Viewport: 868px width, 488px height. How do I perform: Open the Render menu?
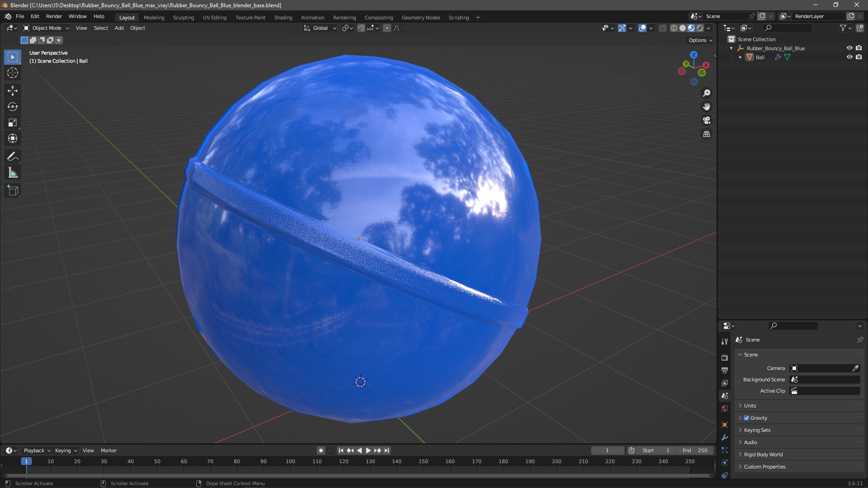(x=54, y=16)
